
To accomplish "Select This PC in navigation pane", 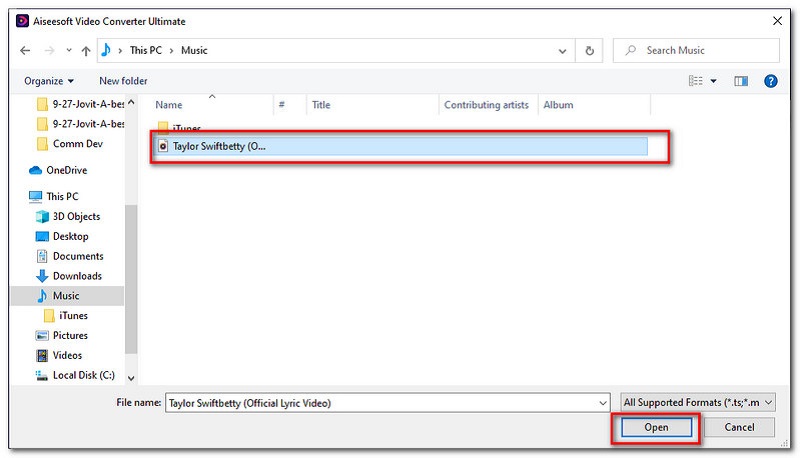I will coord(62,196).
